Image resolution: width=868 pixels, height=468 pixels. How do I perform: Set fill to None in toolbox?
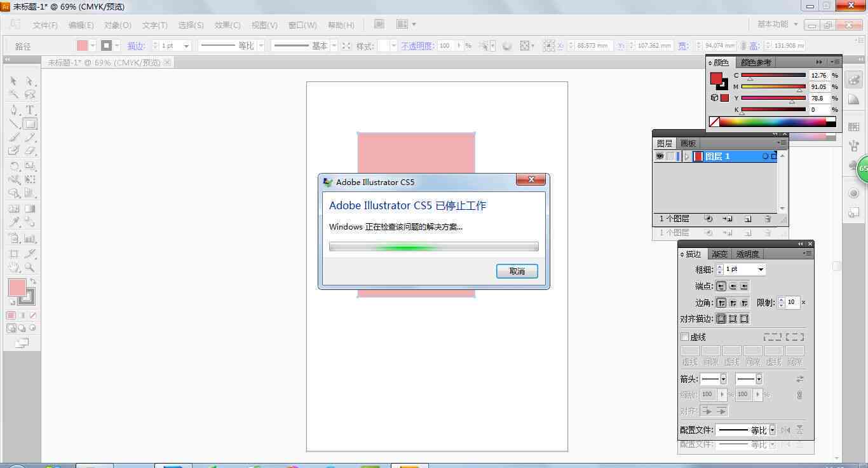33,315
